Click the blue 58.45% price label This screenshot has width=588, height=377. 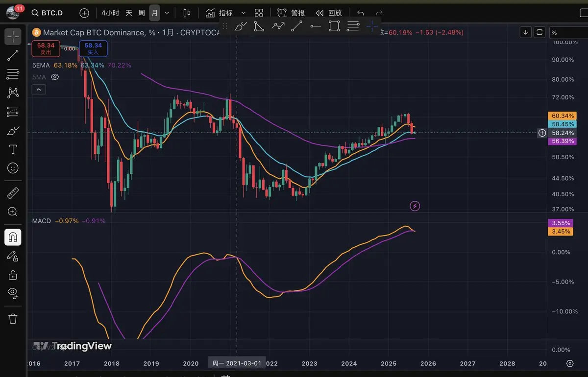562,124
